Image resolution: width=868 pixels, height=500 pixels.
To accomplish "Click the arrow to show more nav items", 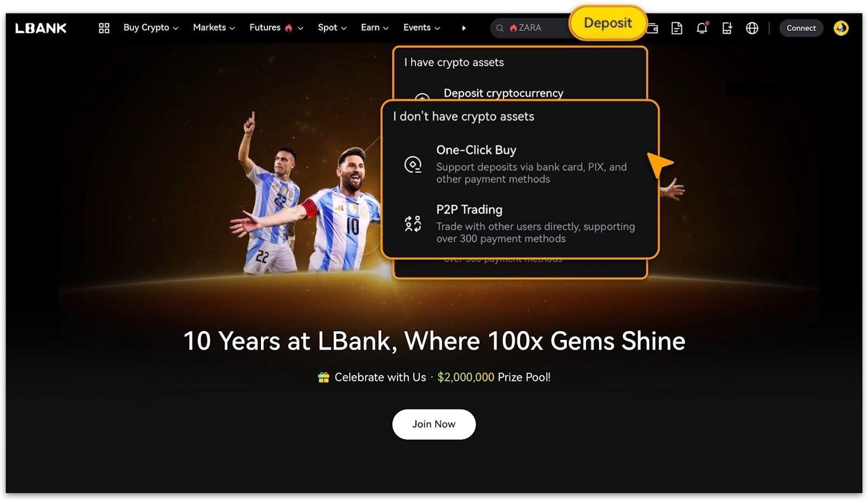I will point(464,28).
